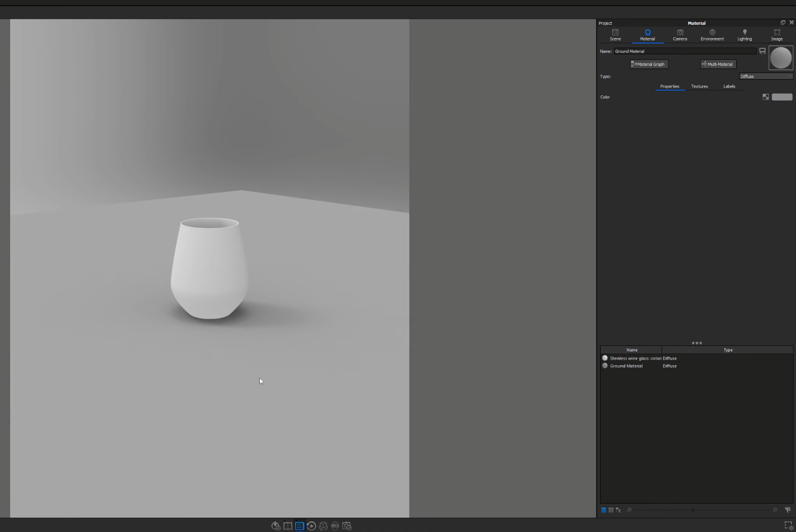Open the Render camera icon

(347, 526)
